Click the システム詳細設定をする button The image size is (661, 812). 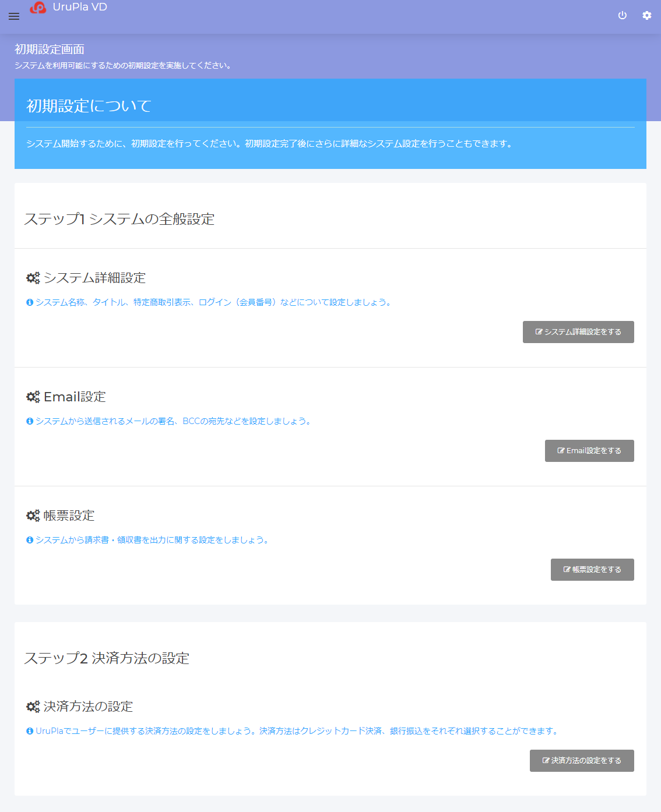click(578, 332)
